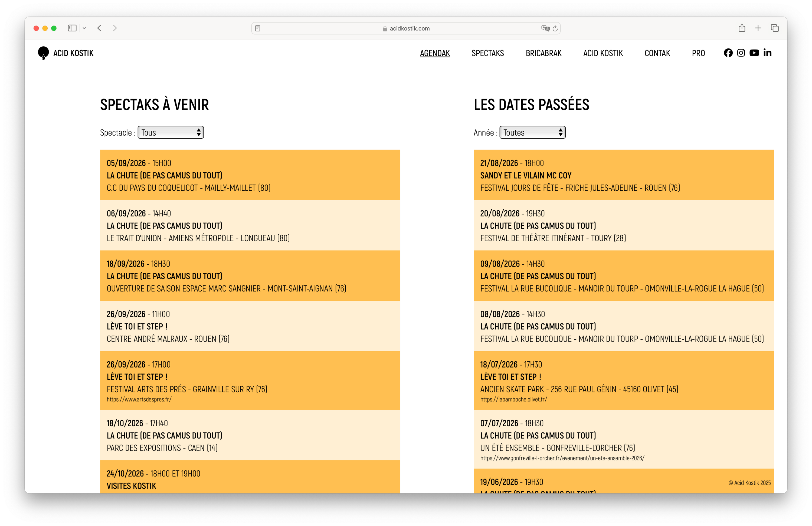Open the LinkedIn page icon
This screenshot has width=812, height=526.
[x=767, y=53]
